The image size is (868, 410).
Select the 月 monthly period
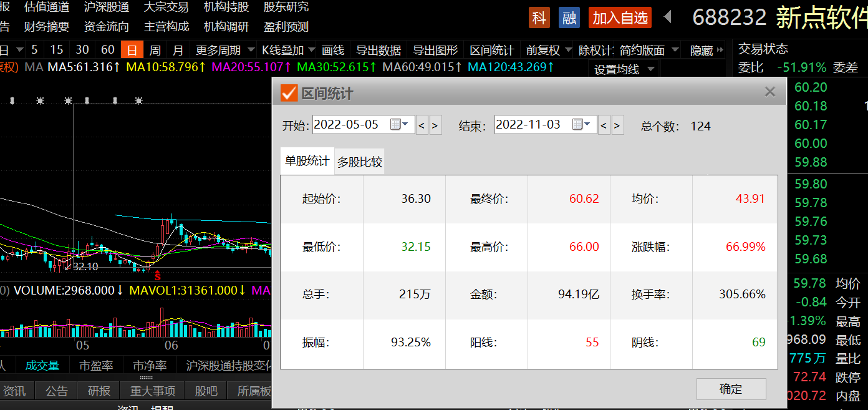(178, 50)
